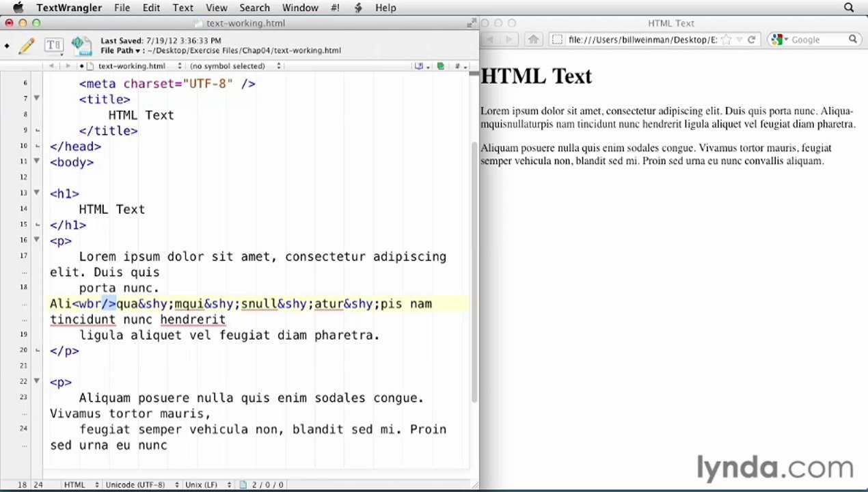This screenshot has width=868, height=492.
Task: Open the Window menu
Action: [300, 8]
